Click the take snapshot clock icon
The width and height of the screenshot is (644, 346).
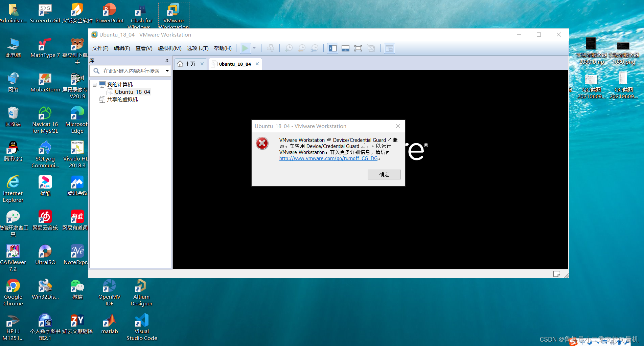tap(289, 48)
